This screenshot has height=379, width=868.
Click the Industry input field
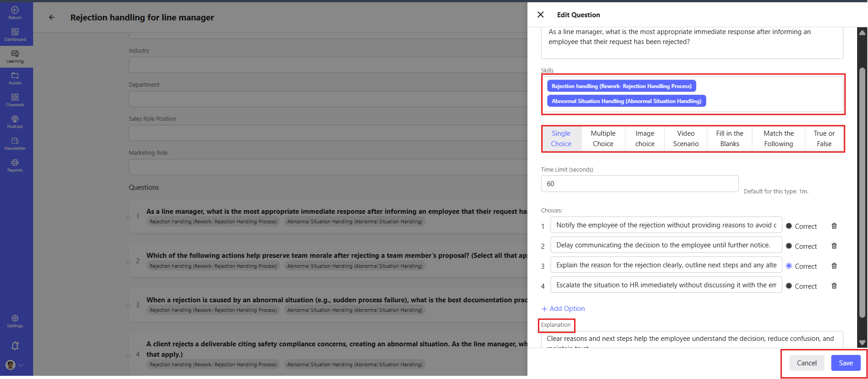(328, 65)
